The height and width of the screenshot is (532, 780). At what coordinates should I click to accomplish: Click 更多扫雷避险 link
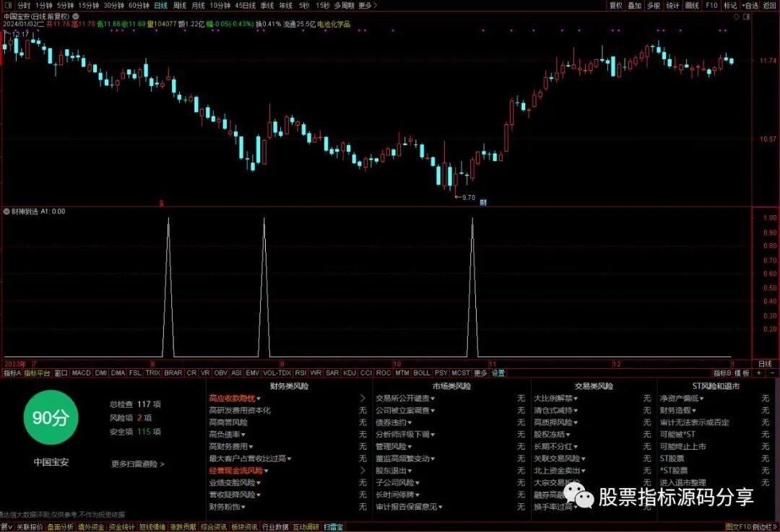pyautogui.click(x=138, y=464)
